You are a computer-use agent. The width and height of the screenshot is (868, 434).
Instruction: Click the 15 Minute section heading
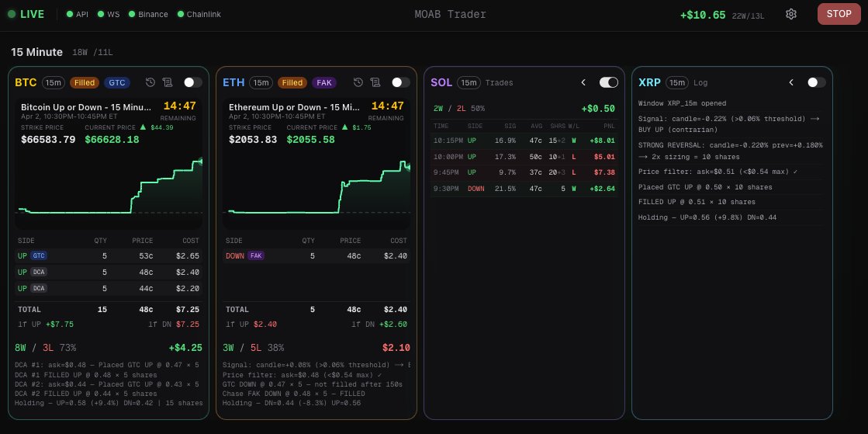36,52
